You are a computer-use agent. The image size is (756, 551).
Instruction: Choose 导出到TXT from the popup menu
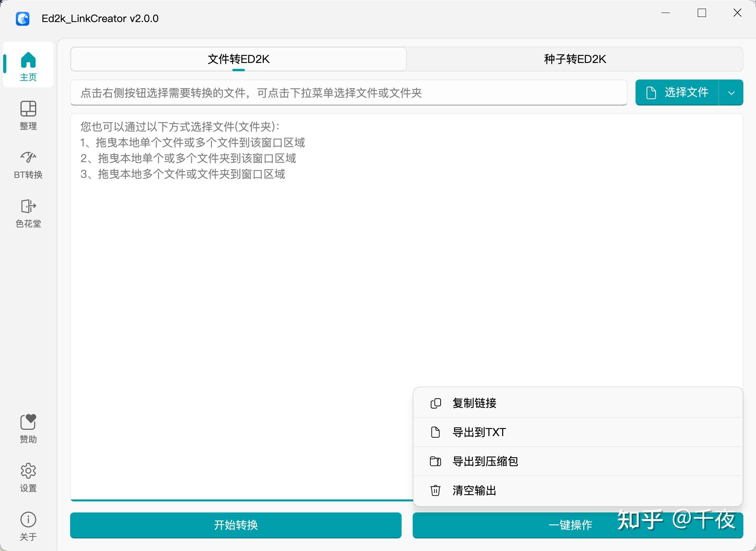[x=578, y=432]
